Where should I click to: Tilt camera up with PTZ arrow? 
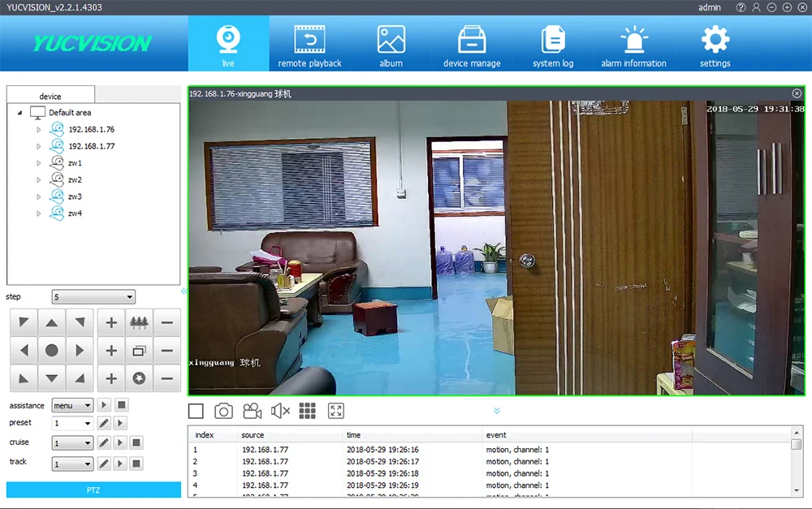51,322
